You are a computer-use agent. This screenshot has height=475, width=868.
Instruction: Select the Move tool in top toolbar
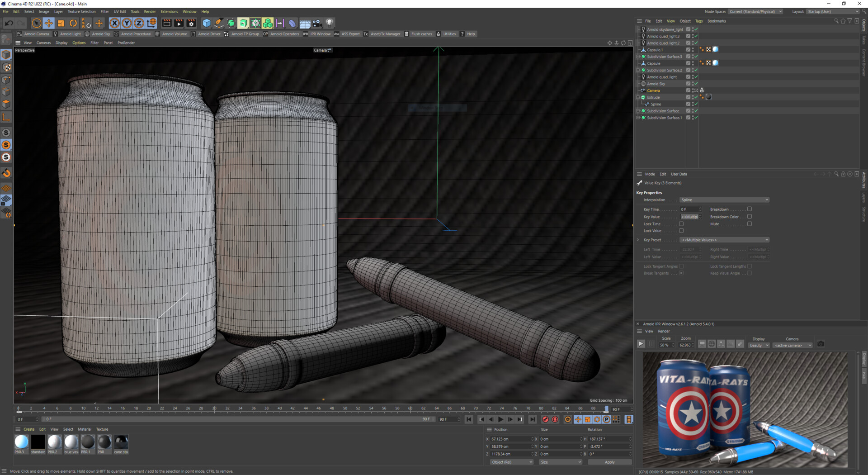coord(49,23)
